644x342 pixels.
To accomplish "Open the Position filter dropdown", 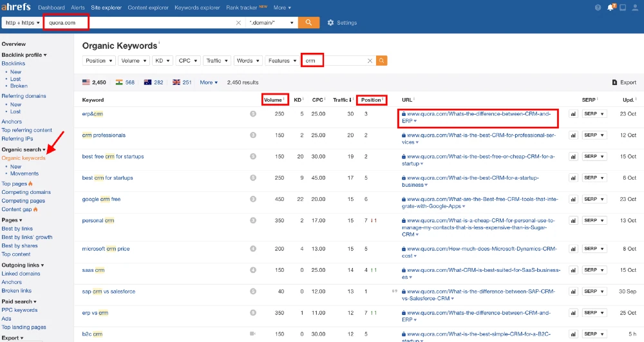I will [99, 61].
